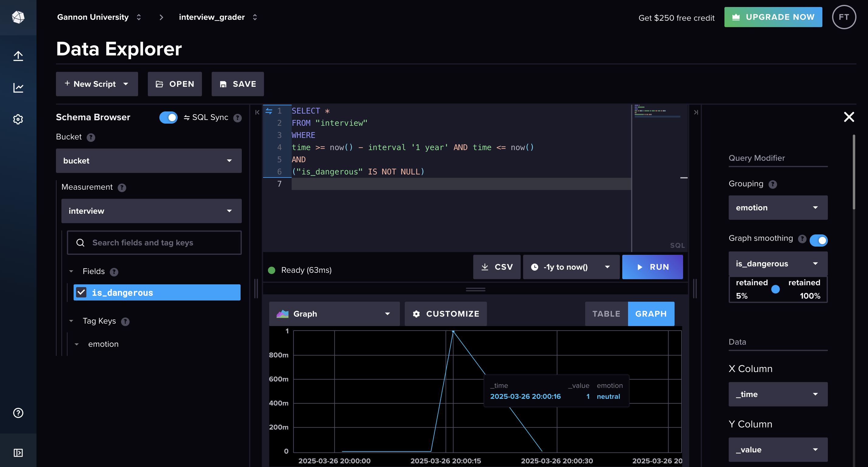Open the Data Explorer graph icon in sidebar
Screen dimensions: 868x467
18,88
